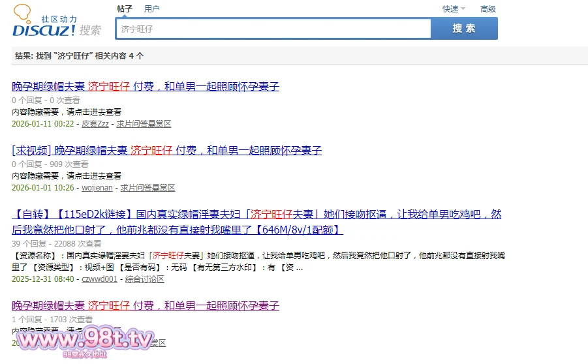Open the 高级 advanced search link
Screen dimensions: 588x364
(488, 9)
